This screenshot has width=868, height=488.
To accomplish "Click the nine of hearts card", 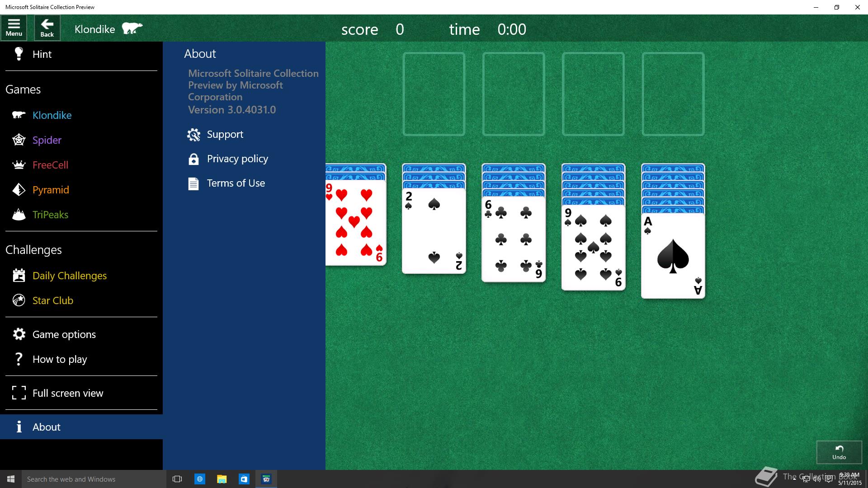I will pos(356,223).
